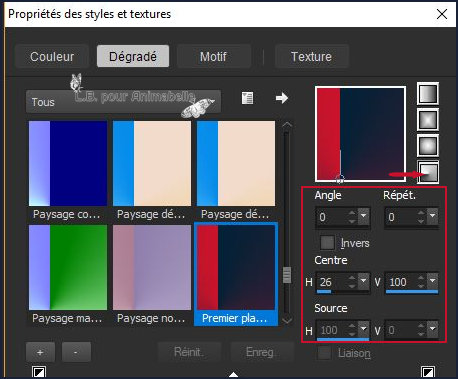Open the Centre V value dropdown arrow
Viewport: 458px width, 379px height.
click(x=432, y=282)
